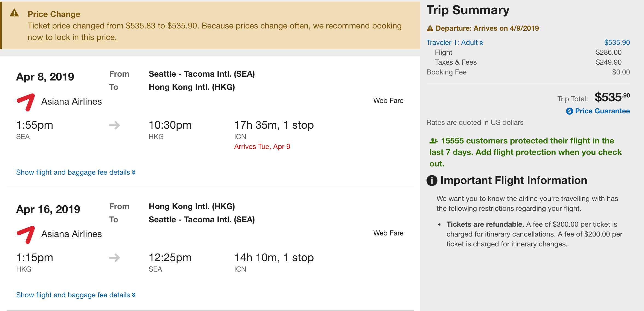
Task: Expand flight and baggage details for Apr 16 flight
Action: [x=76, y=295]
